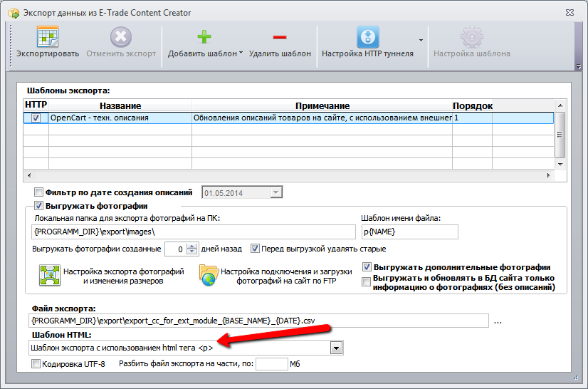Enable export of photo info only checkbox
Screen dimensions: 588x389
(366, 282)
